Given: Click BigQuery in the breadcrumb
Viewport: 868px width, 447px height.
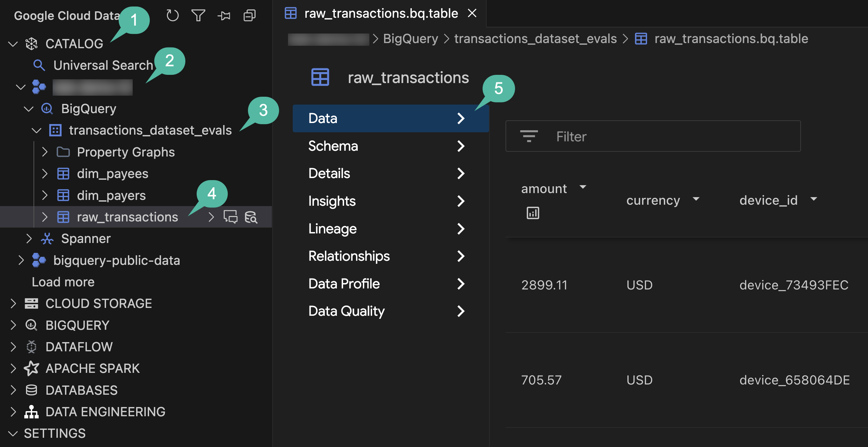Looking at the screenshot, I should click(410, 39).
